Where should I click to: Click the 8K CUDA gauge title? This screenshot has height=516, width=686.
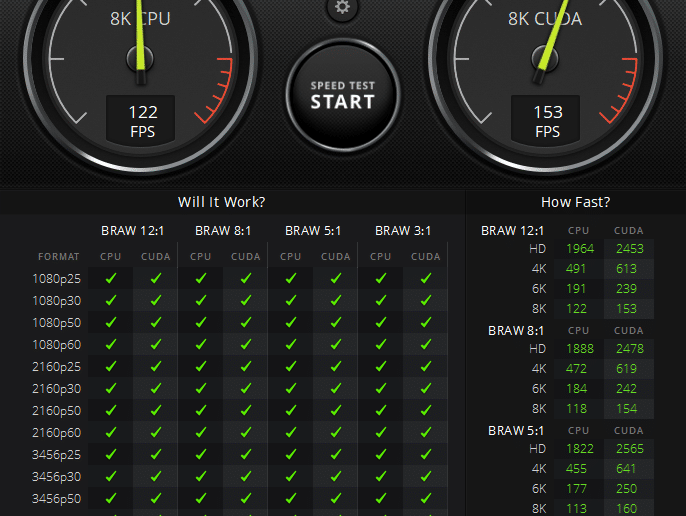click(x=545, y=19)
